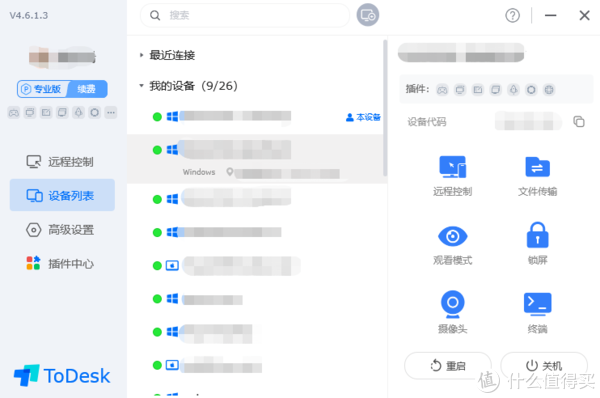This screenshot has width=600, height=398.
Task: Click the drawing tablet icon in the 插件 row
Action: [478, 90]
